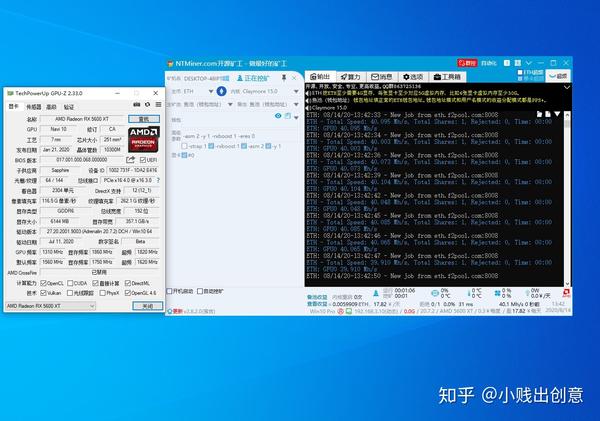Toggle the CUDA checkbox in GPU-Z
600x421 pixels.
click(70, 283)
